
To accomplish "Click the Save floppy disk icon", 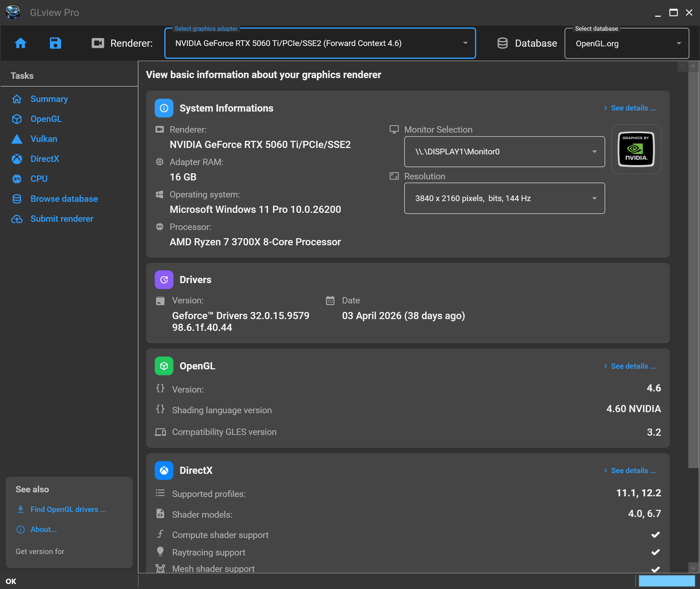I will 55,43.
